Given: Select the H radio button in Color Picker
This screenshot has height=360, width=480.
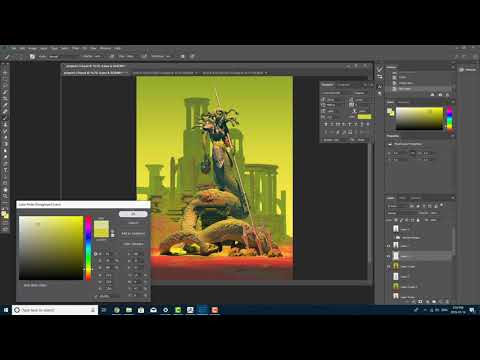Looking at the screenshot, I should click(x=96, y=254).
